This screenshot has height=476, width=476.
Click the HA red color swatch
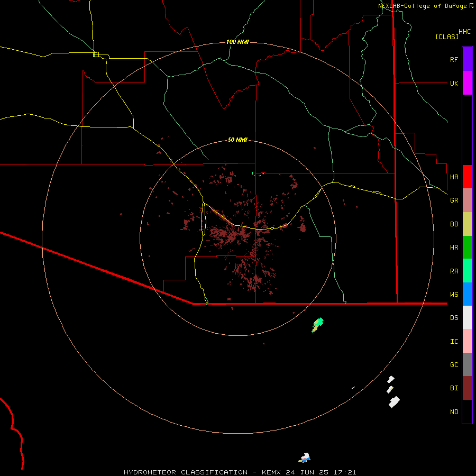(467, 177)
